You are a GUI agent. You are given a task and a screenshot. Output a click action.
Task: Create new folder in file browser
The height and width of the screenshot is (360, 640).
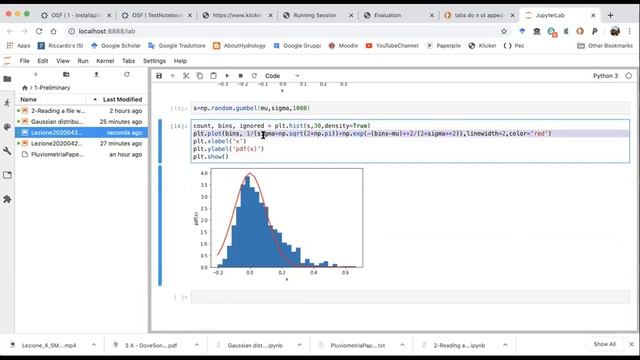coord(66,75)
